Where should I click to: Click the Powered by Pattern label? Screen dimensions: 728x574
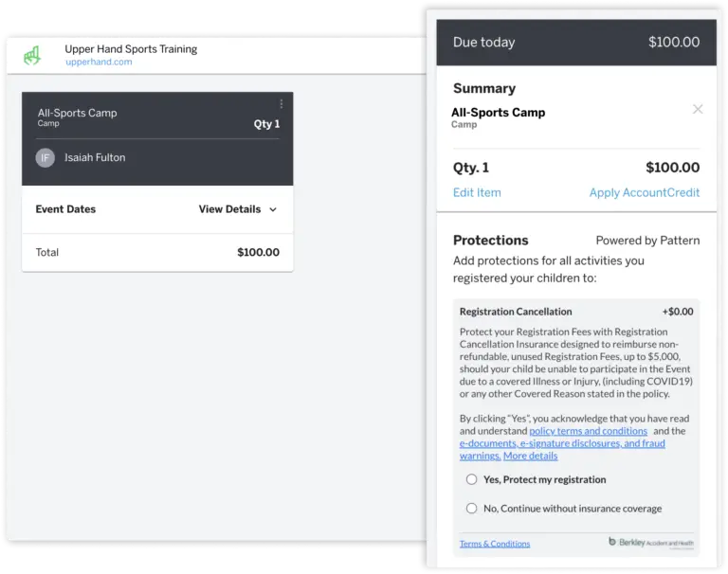pos(647,241)
